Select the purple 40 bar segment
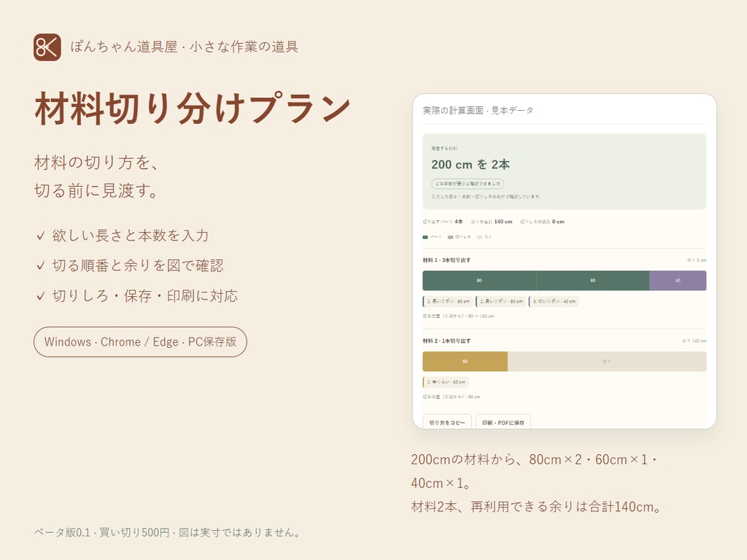747x560 pixels. pos(678,281)
